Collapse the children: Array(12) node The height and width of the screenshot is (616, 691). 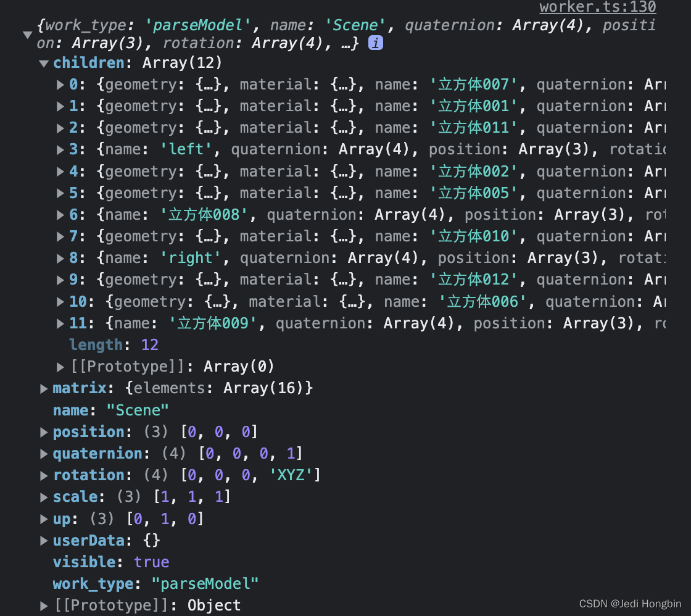[x=43, y=62]
